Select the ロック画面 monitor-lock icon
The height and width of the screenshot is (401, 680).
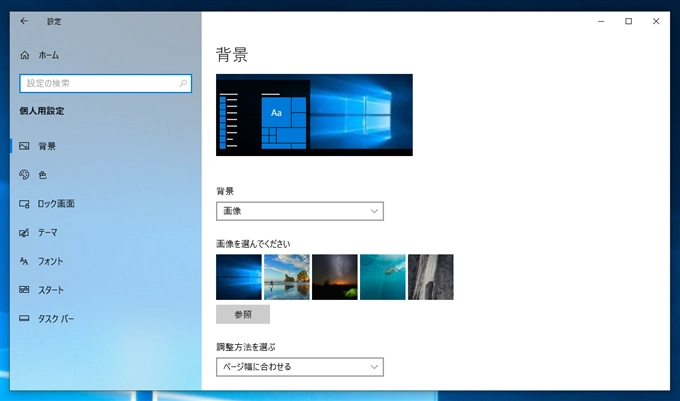click(24, 204)
